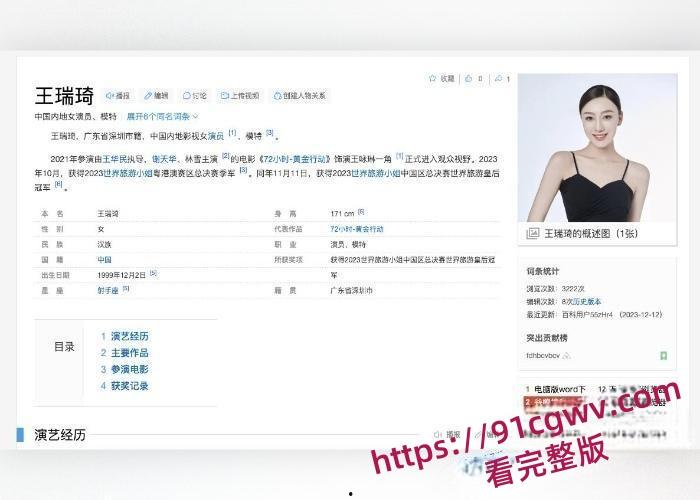700x500 pixels.
Task: Click the thumbs-up like icon showing 0
Action: pos(468,79)
